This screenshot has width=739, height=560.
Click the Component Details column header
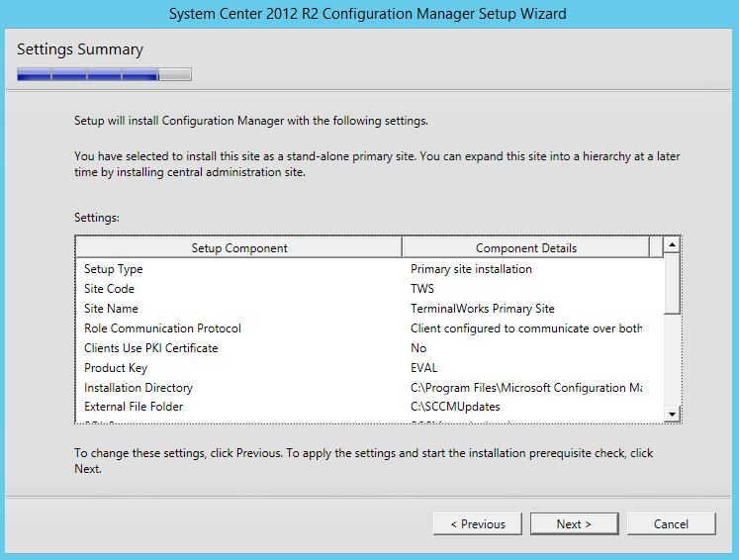[x=526, y=248]
